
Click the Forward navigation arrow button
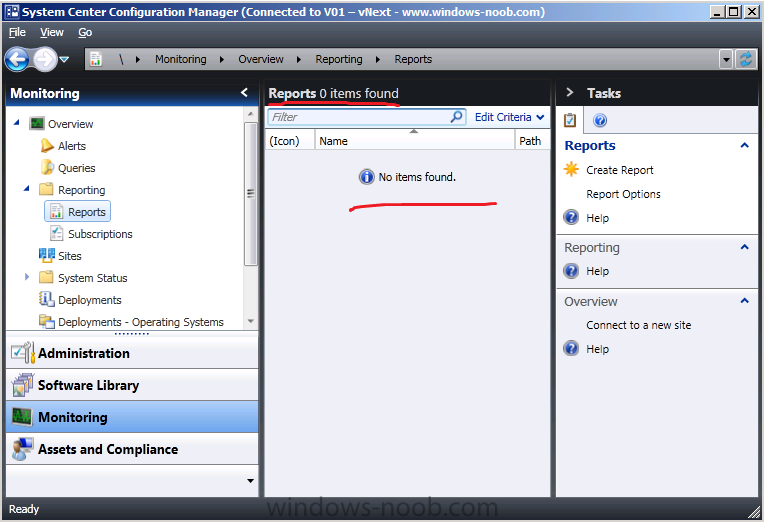pos(45,59)
